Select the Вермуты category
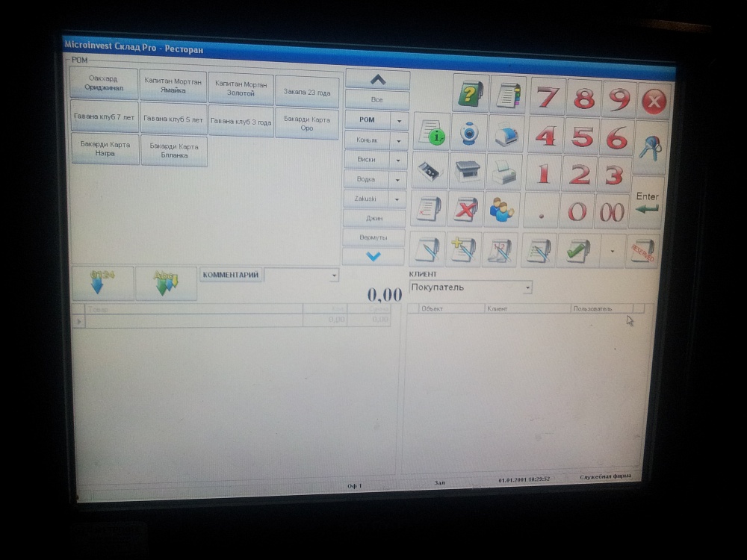Screen dimensions: 747x560 373,237
